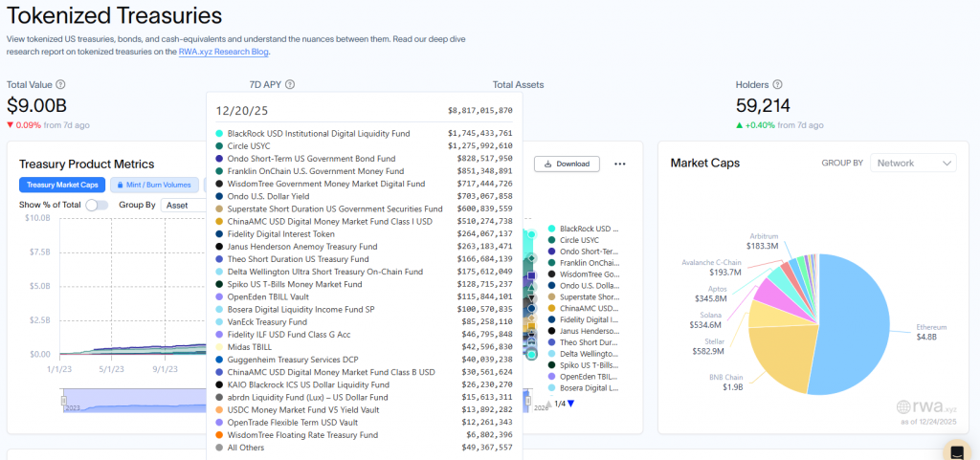Click the Market Caps panel title
The height and width of the screenshot is (460, 980).
click(x=705, y=163)
